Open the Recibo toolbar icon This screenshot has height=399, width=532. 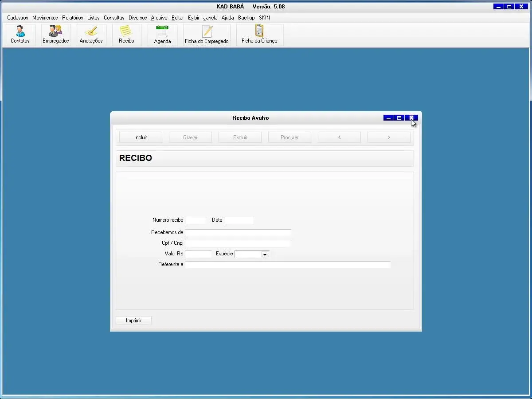pos(126,35)
